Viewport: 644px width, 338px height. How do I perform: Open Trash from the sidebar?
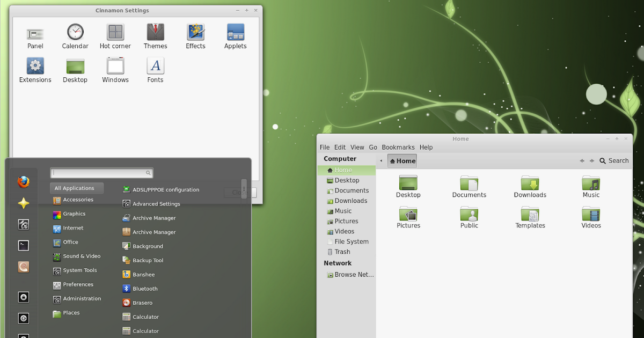coord(342,252)
